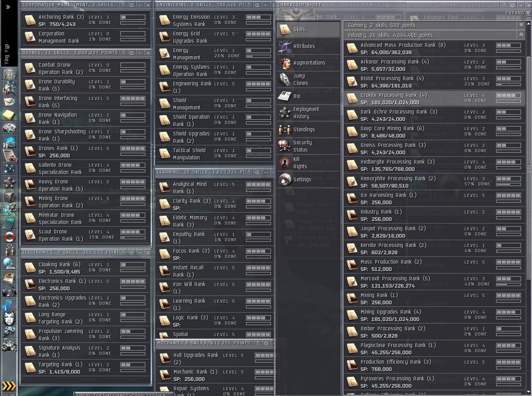Screen dimensions: 532x396
Task: Click the Cloaking skill book icon
Action: point(30,267)
